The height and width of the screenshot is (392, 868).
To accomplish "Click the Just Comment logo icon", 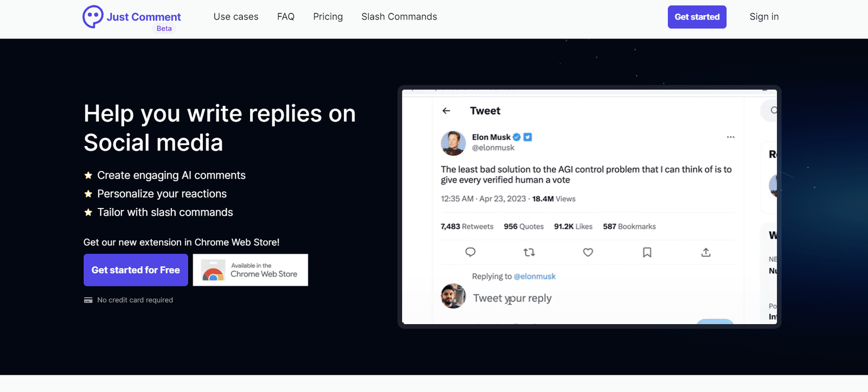I will click(93, 16).
